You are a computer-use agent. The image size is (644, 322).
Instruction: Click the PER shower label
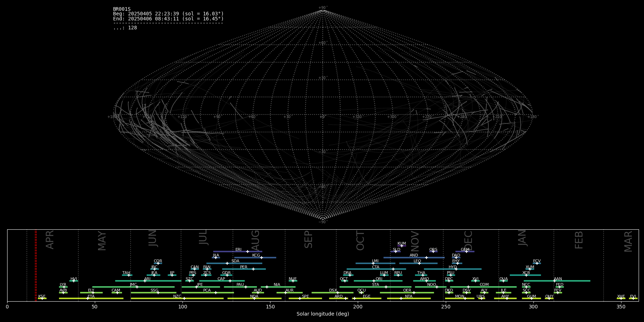[244, 267]
